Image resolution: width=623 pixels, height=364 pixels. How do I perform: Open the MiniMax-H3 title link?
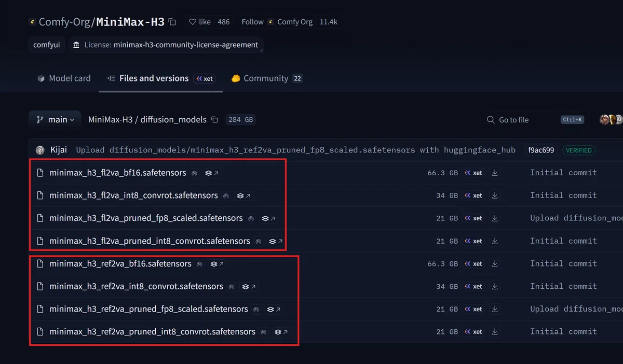click(130, 22)
